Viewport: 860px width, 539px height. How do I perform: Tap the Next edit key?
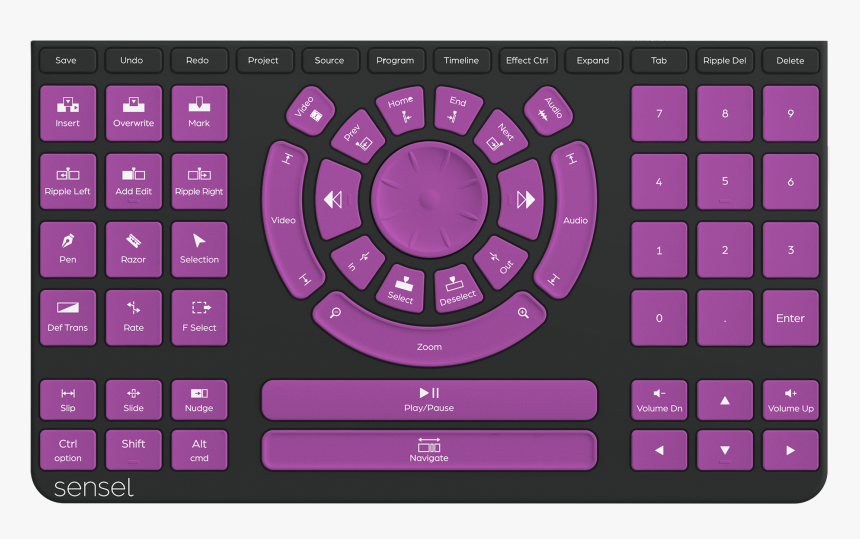point(501,137)
